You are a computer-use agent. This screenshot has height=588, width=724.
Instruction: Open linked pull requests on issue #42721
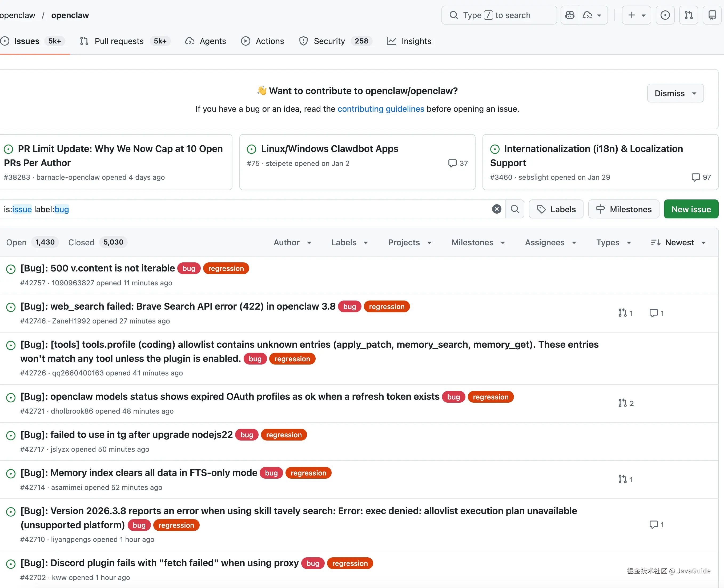click(626, 403)
